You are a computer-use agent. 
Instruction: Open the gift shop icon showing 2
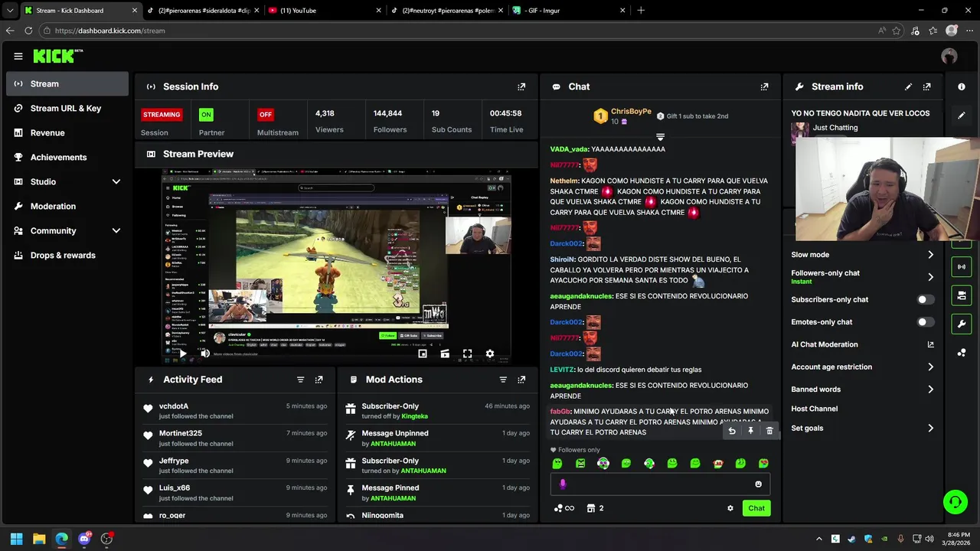coord(595,508)
